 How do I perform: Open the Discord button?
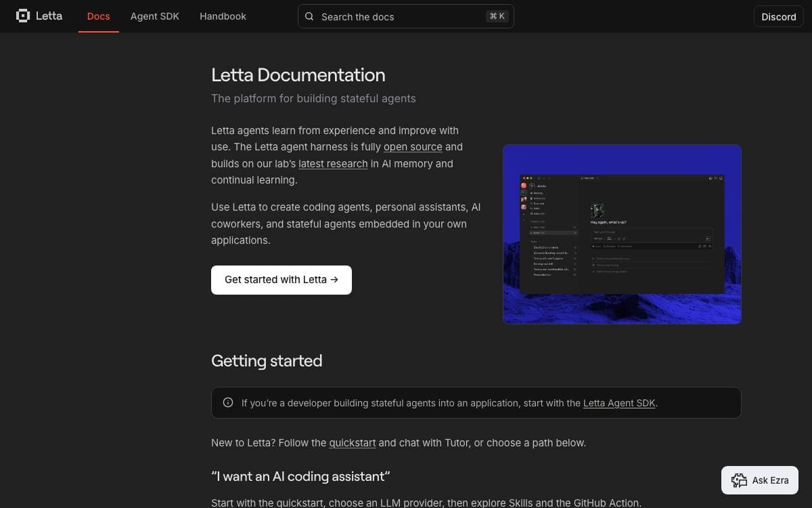(x=779, y=16)
